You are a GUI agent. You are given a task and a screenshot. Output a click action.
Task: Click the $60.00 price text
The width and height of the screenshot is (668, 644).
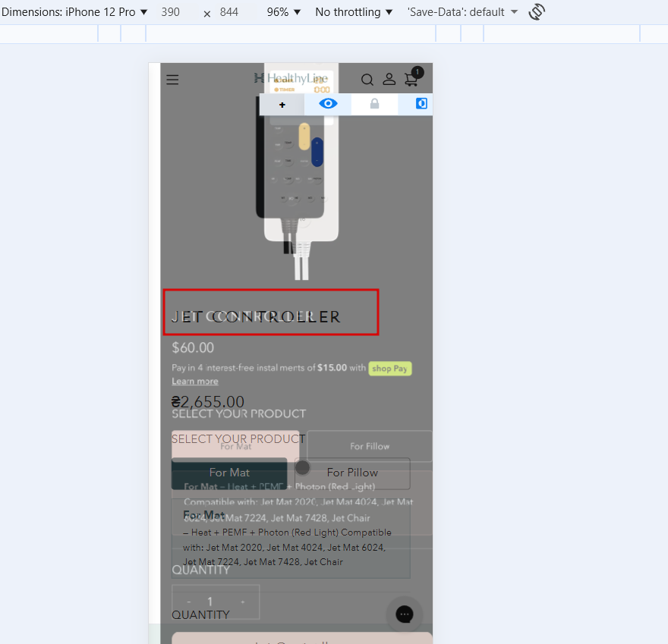point(193,347)
